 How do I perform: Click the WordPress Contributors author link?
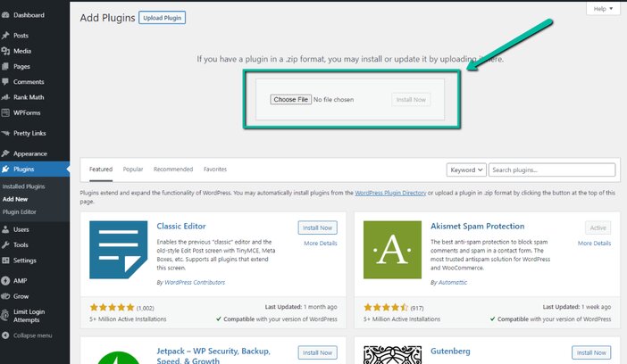tap(195, 283)
